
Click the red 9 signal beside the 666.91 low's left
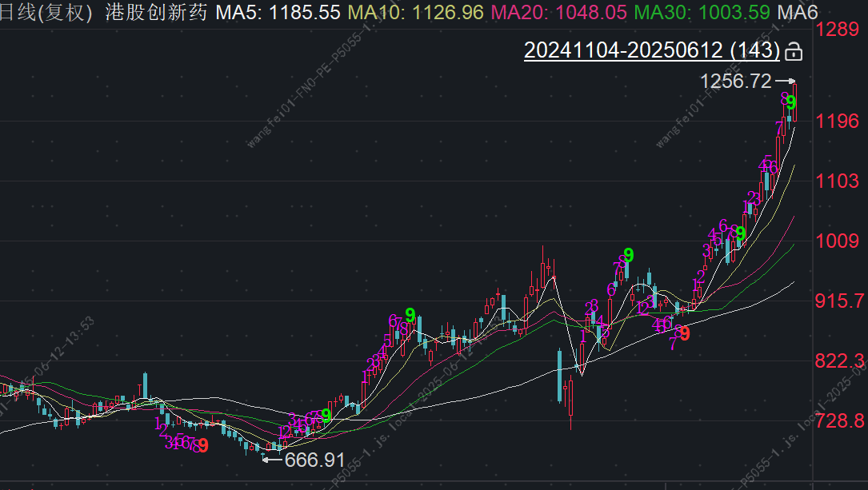pos(204,445)
